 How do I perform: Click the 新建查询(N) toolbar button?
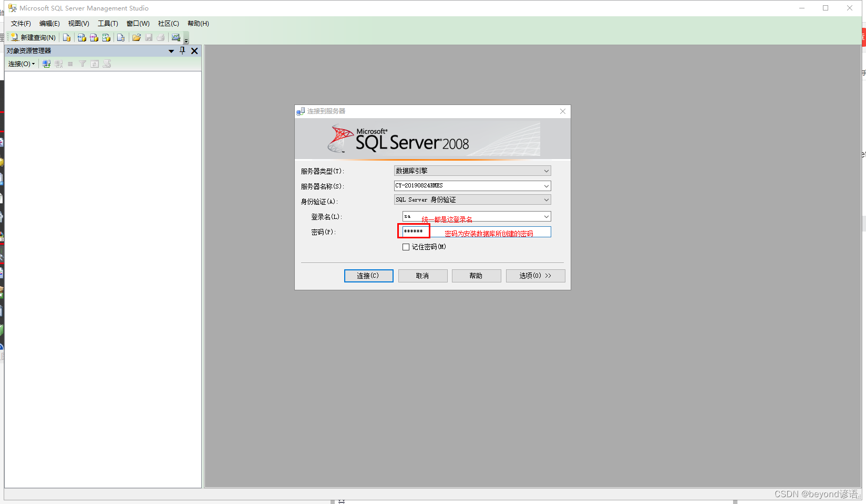(x=33, y=37)
